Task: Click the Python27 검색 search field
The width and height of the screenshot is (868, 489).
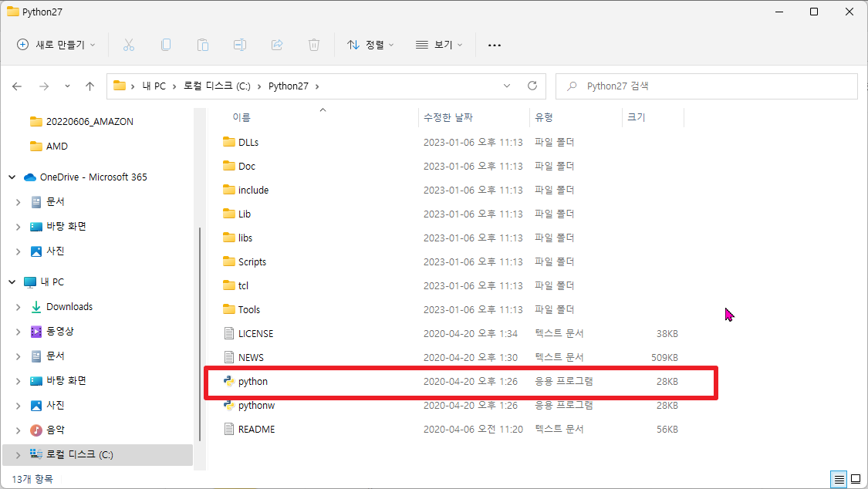Action: pos(706,86)
